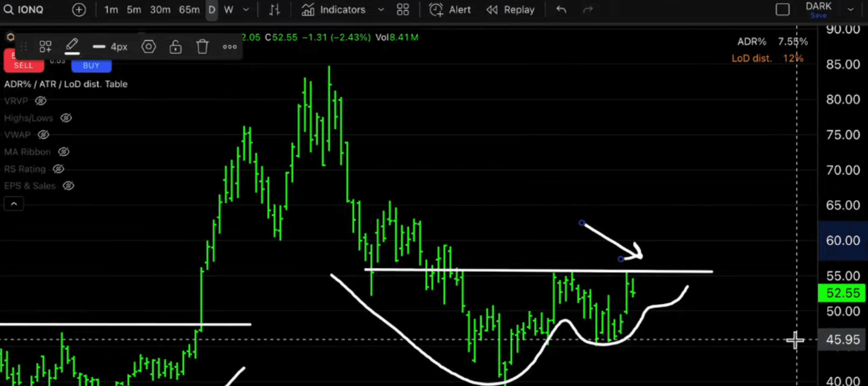Change the drawing line color pencil swatch
Image resolution: width=868 pixels, height=386 pixels.
[72, 47]
